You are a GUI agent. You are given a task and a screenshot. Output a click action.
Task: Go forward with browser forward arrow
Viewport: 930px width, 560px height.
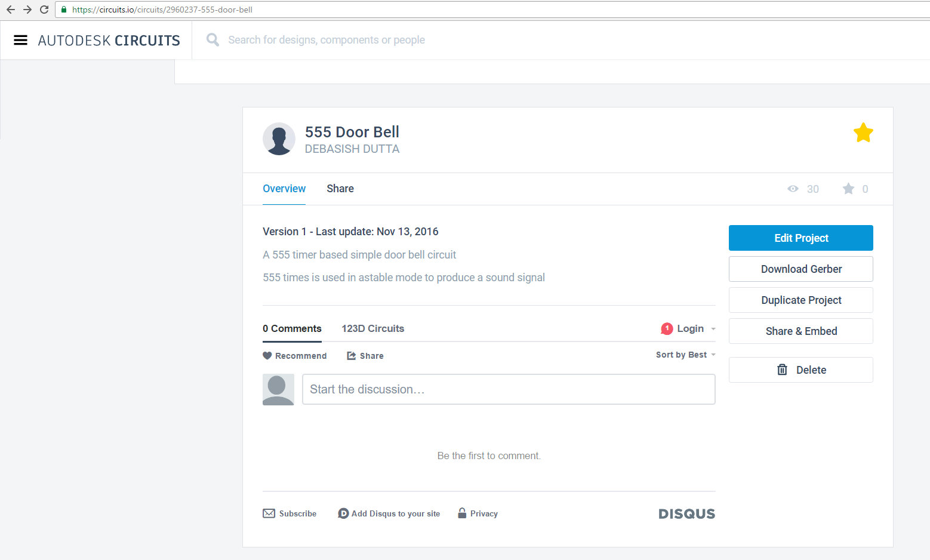[x=27, y=10]
